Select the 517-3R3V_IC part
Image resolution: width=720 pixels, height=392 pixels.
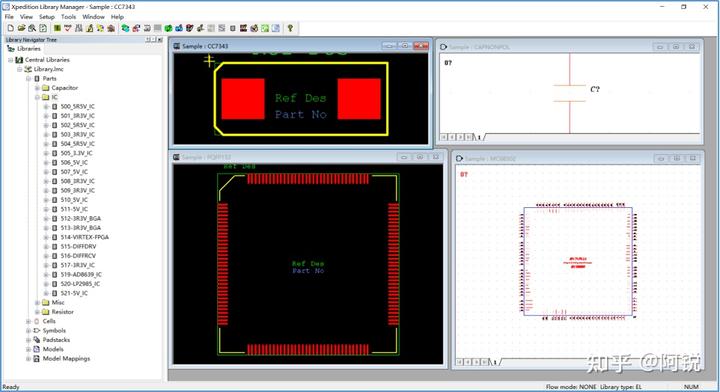point(77,265)
